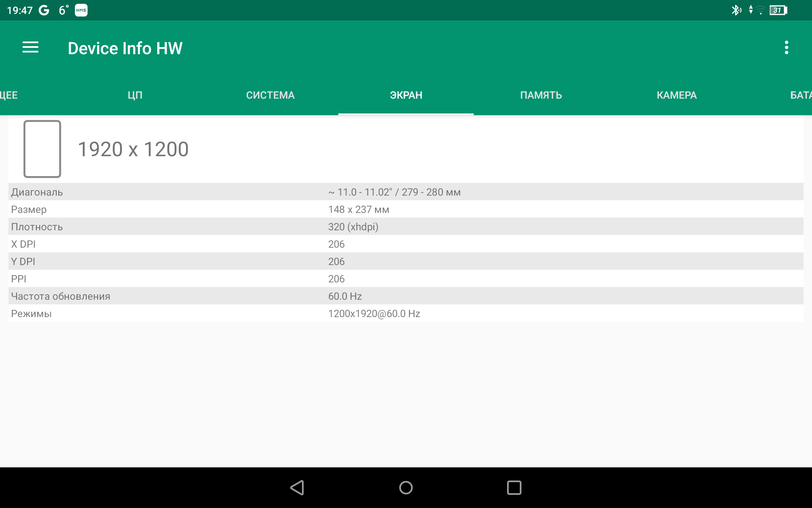Open the hamburger navigation menu
The image size is (812, 508).
pyautogui.click(x=30, y=47)
